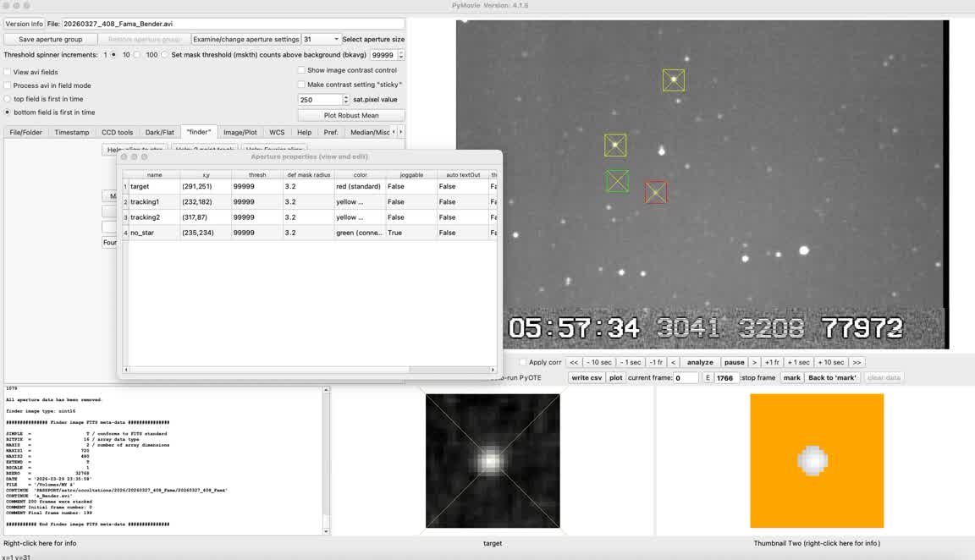
Task: Open the aperture size dropdown showing 31
Action: (321, 39)
